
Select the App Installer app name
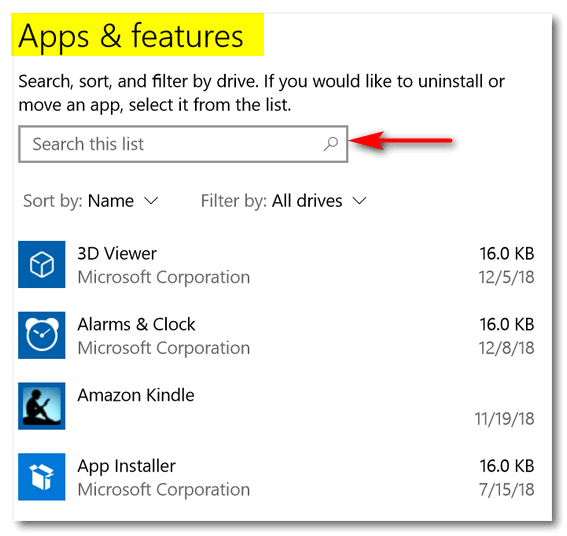[127, 466]
